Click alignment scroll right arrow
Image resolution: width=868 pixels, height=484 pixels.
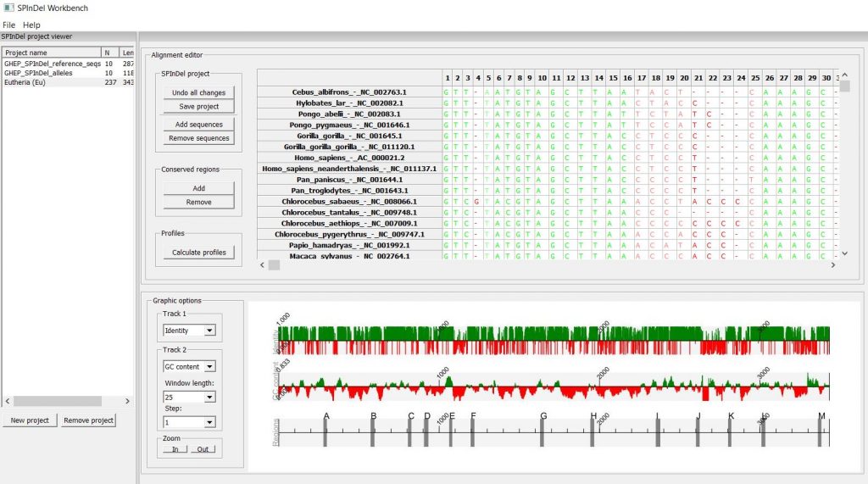(x=833, y=265)
